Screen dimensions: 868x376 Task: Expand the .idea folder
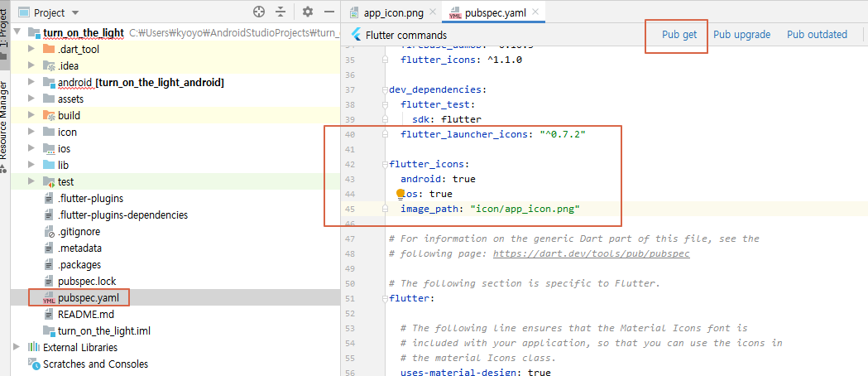pyautogui.click(x=31, y=66)
